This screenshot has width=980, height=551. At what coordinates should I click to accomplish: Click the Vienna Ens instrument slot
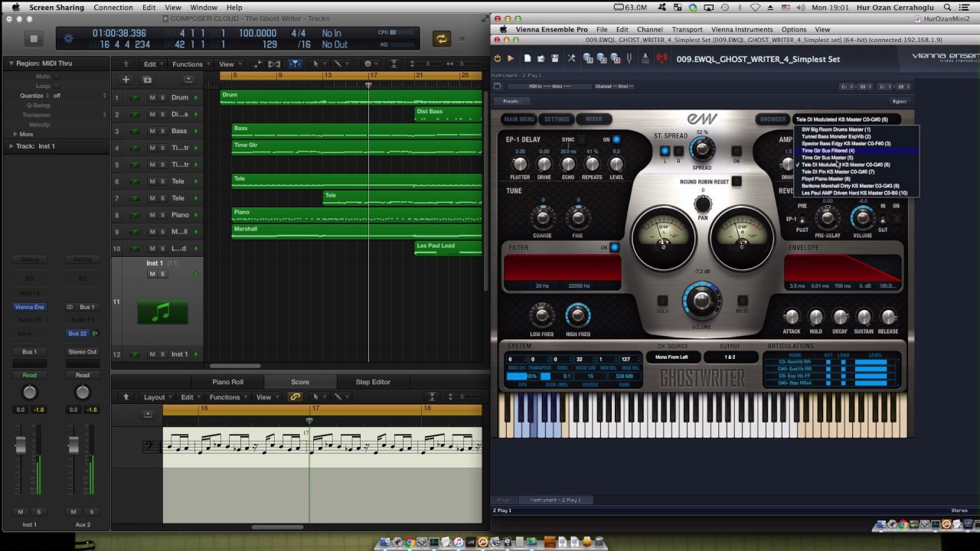[x=29, y=307]
